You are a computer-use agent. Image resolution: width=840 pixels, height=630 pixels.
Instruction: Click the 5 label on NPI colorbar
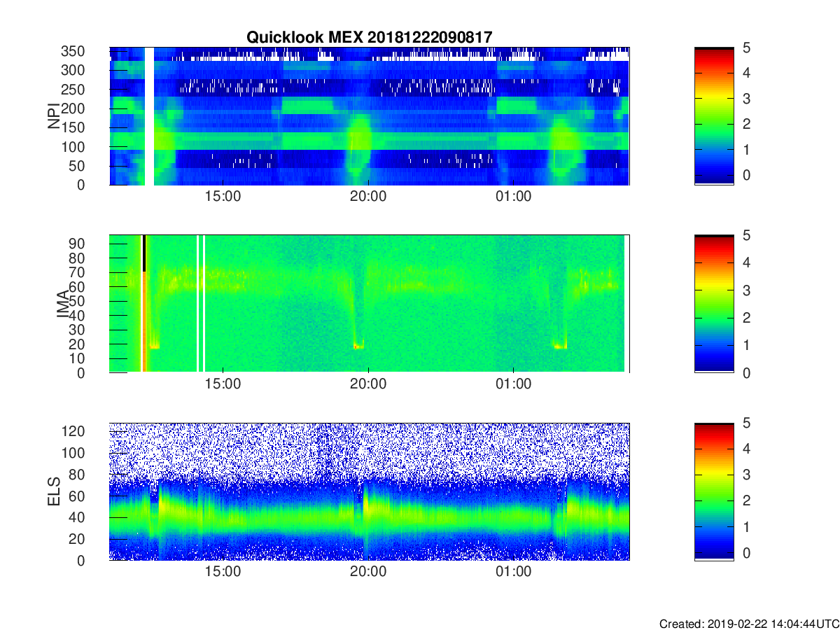click(x=746, y=48)
